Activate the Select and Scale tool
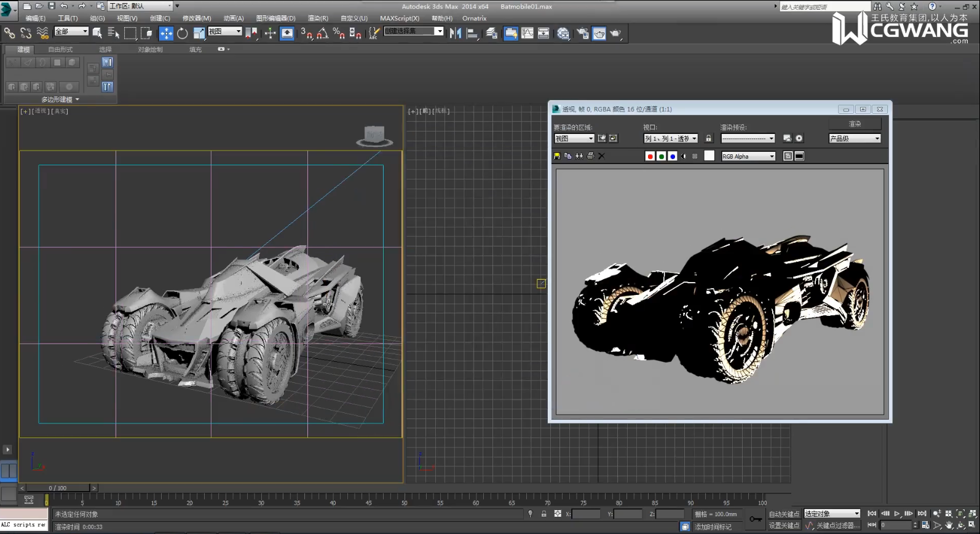This screenshot has width=980, height=534. point(199,33)
